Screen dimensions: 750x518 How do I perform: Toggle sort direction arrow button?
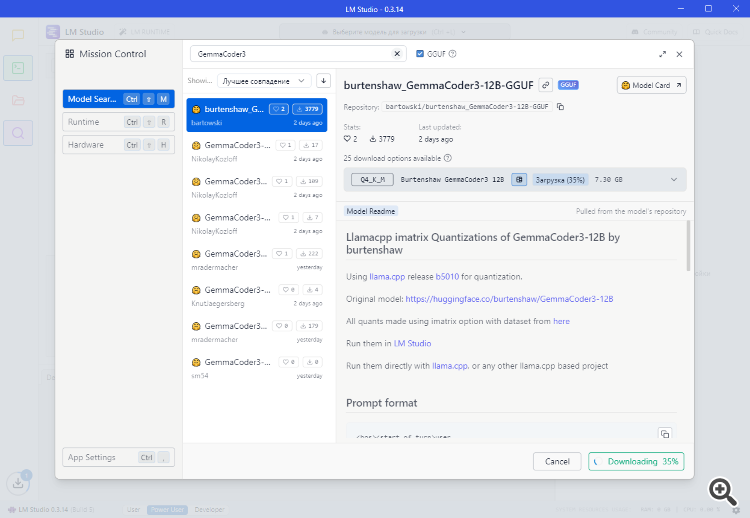(324, 81)
